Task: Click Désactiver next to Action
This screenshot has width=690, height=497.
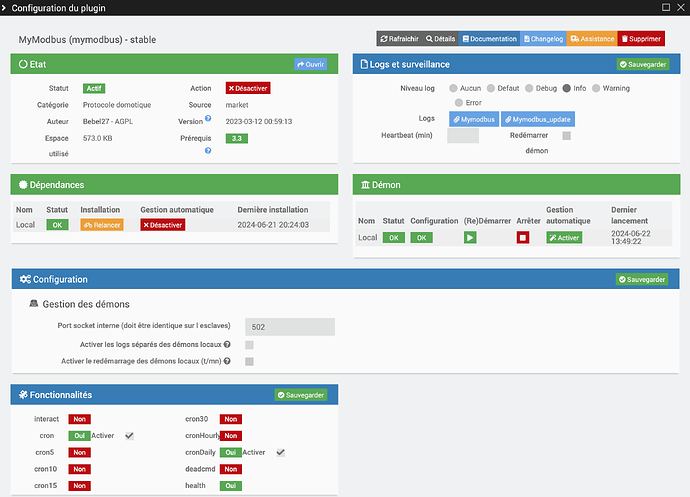Action: click(x=248, y=88)
